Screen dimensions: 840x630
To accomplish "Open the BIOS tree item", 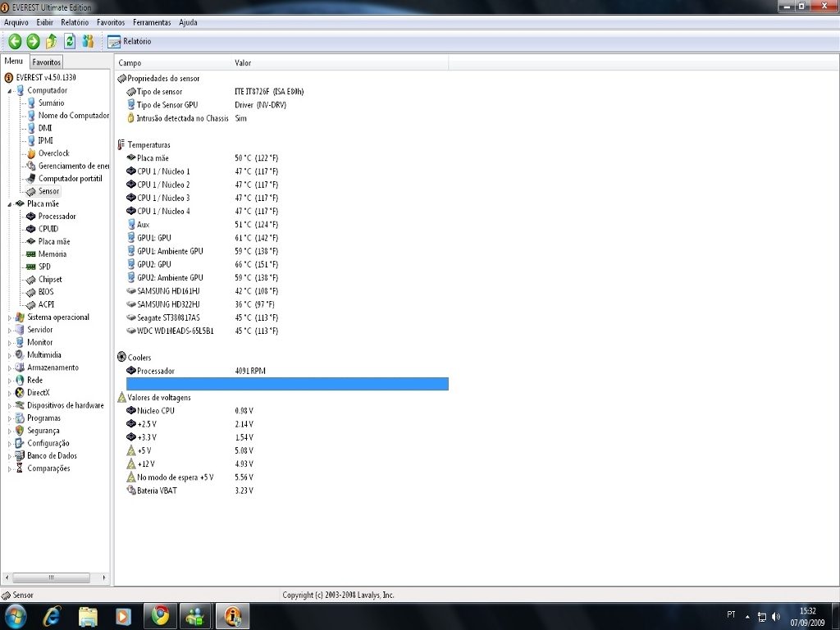I will click(x=46, y=291).
